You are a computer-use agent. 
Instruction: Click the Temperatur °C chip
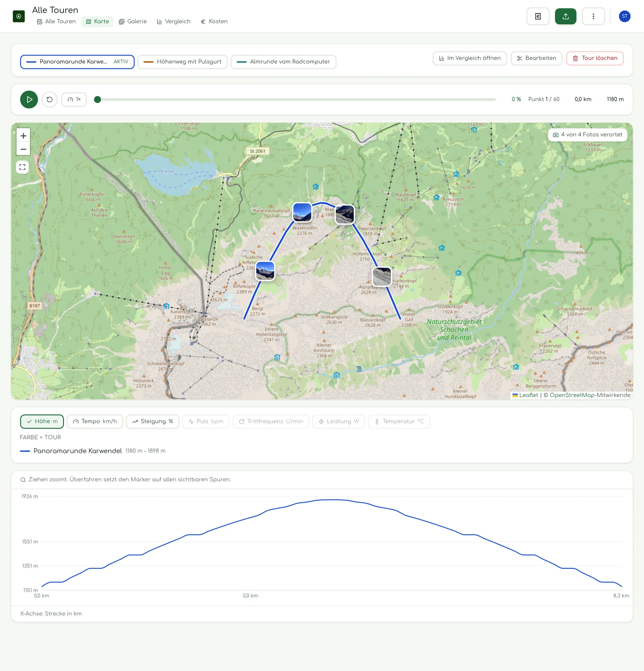tap(399, 422)
